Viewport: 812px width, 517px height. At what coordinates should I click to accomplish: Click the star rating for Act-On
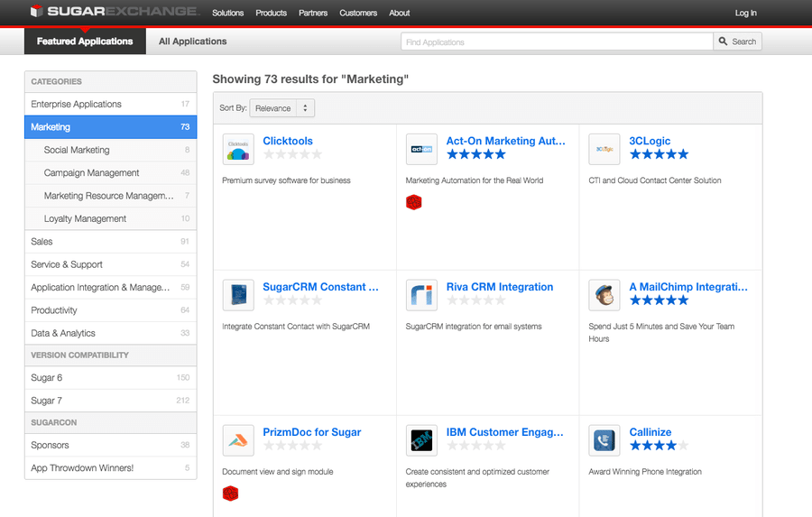pyautogui.click(x=476, y=154)
